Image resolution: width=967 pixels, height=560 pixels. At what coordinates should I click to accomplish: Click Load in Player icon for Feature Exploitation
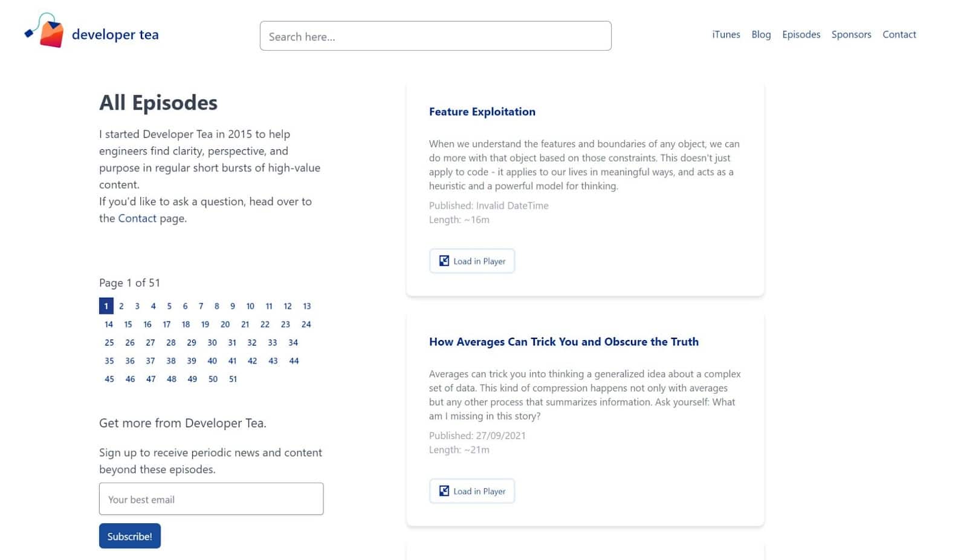pos(444,261)
